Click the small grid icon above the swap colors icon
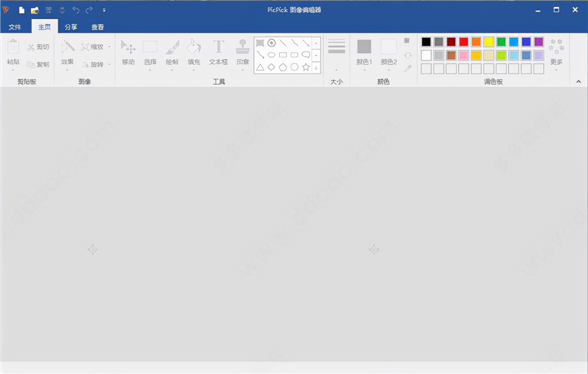 (x=407, y=41)
